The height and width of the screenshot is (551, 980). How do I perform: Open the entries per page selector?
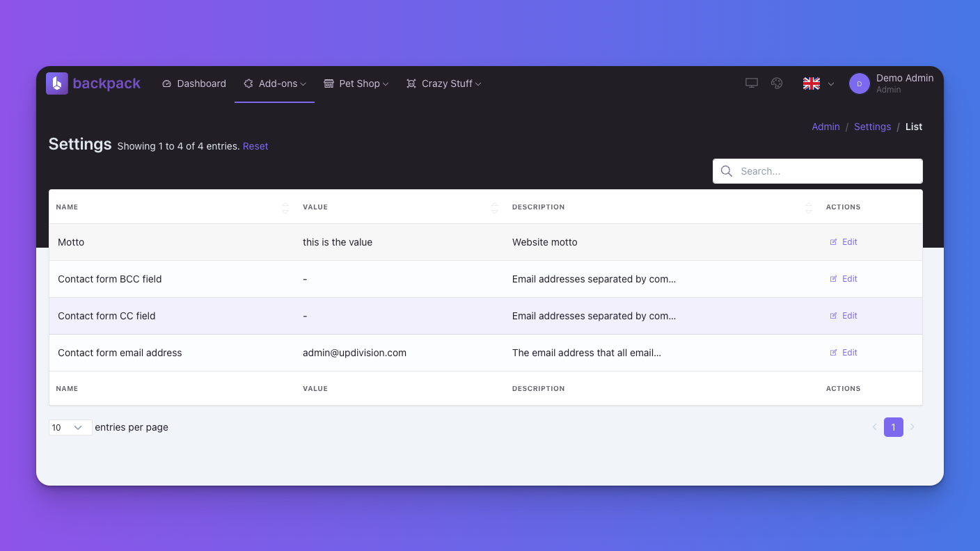tap(70, 427)
